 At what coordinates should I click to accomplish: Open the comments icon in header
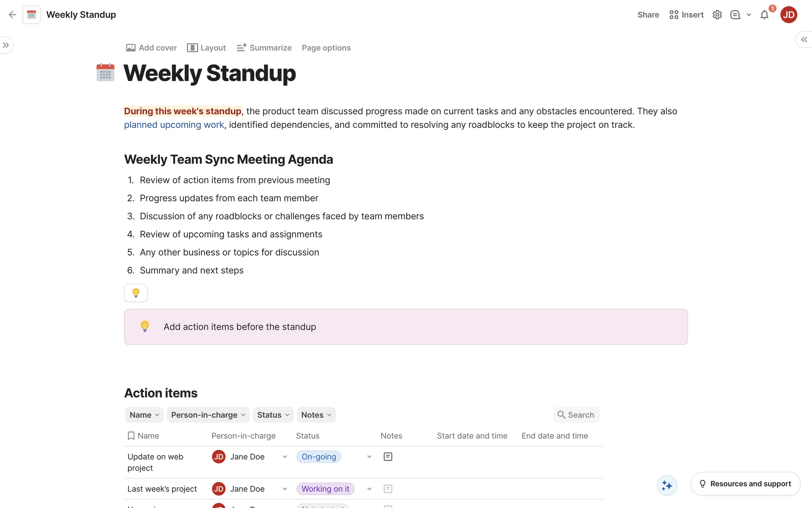(x=735, y=15)
